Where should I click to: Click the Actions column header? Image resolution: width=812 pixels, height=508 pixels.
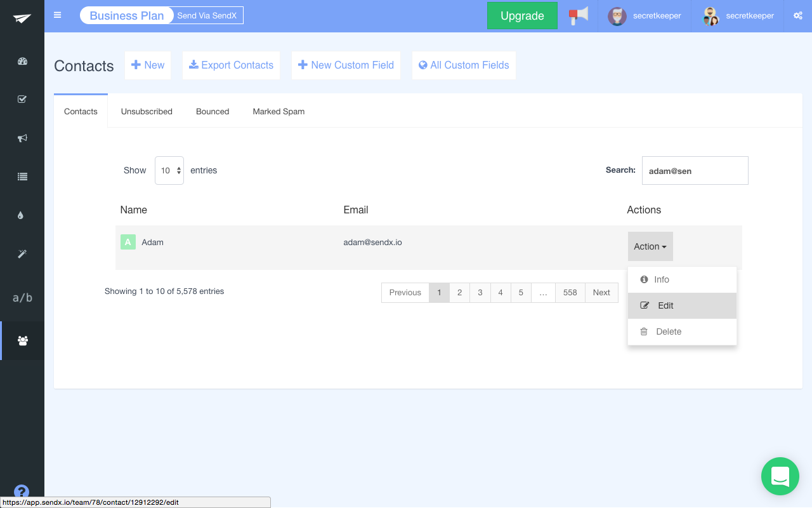644,210
